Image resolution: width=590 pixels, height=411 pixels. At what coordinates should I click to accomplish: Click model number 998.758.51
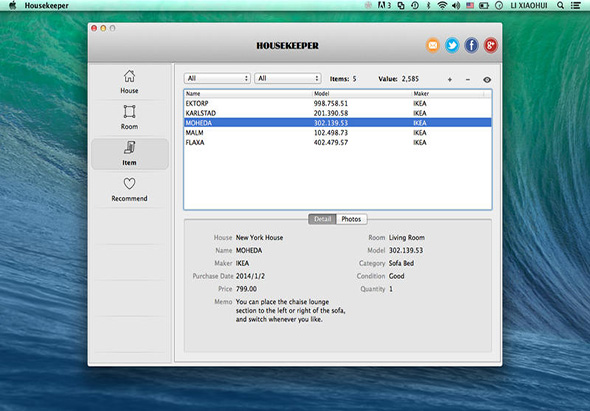(331, 104)
